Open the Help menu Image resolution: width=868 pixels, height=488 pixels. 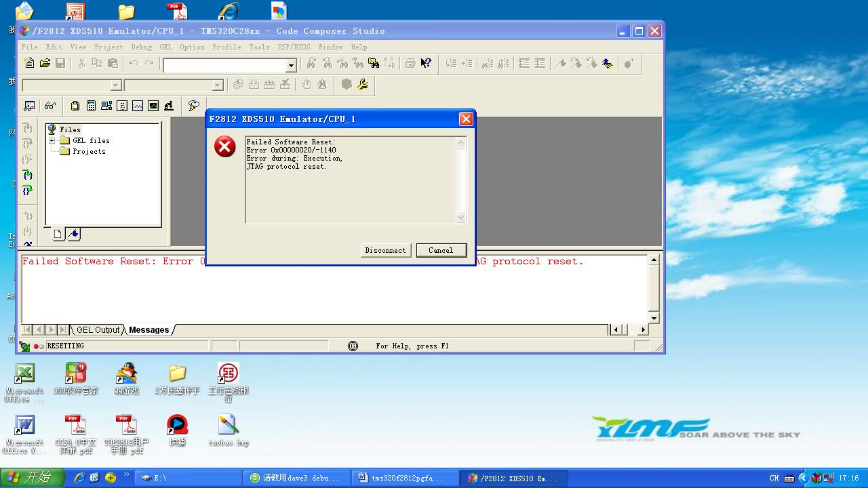coord(359,47)
